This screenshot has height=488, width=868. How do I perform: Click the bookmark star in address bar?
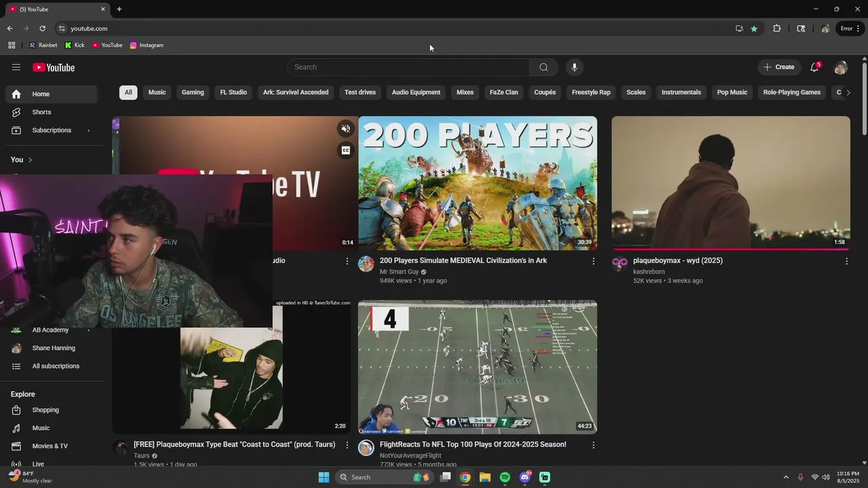tap(754, 28)
